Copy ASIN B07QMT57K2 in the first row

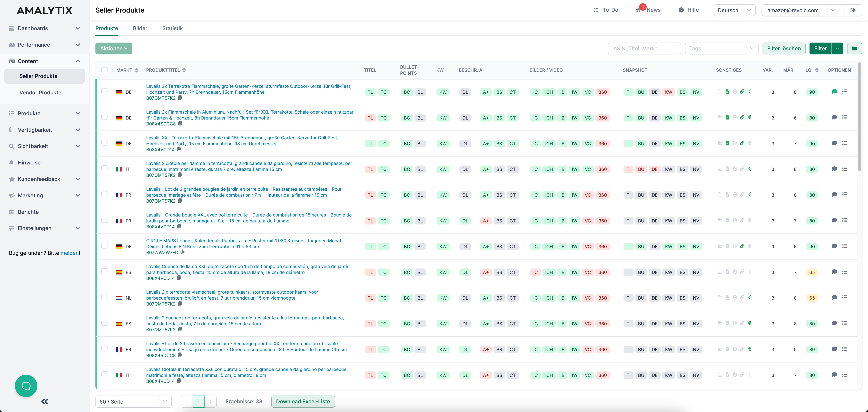pos(180,98)
